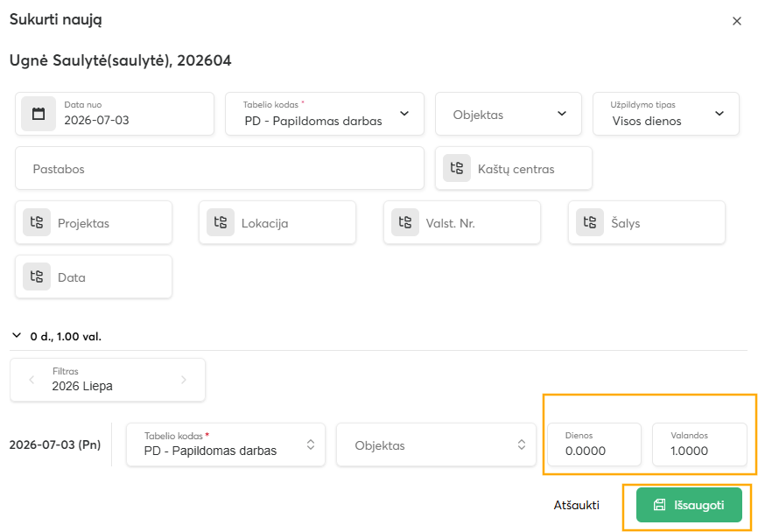Click the Lokacija field text
The height and width of the screenshot is (532, 758).
[x=264, y=223]
